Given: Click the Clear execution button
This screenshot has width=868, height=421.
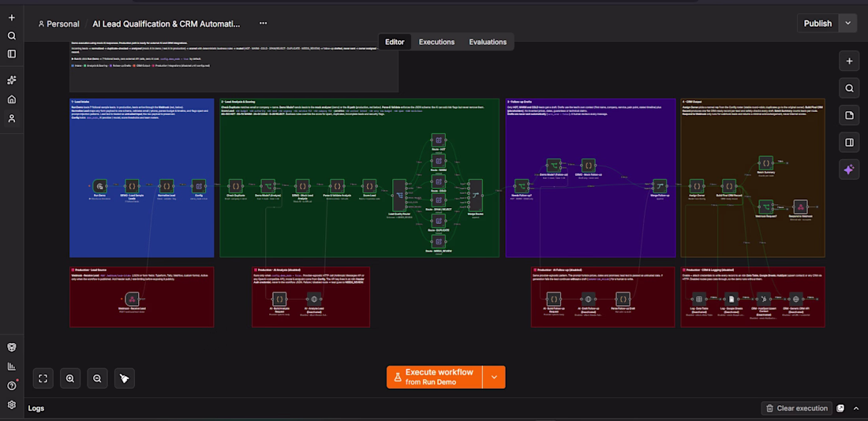Looking at the screenshot, I should click(797, 408).
